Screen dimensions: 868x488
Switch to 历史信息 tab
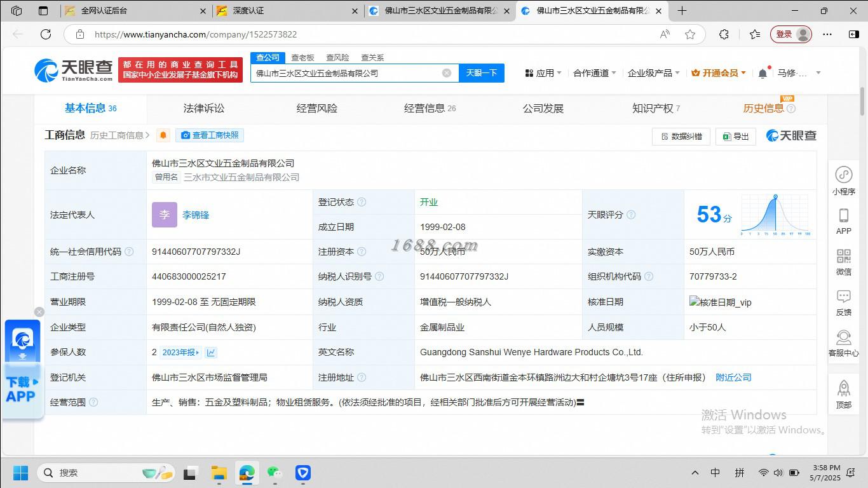769,109
